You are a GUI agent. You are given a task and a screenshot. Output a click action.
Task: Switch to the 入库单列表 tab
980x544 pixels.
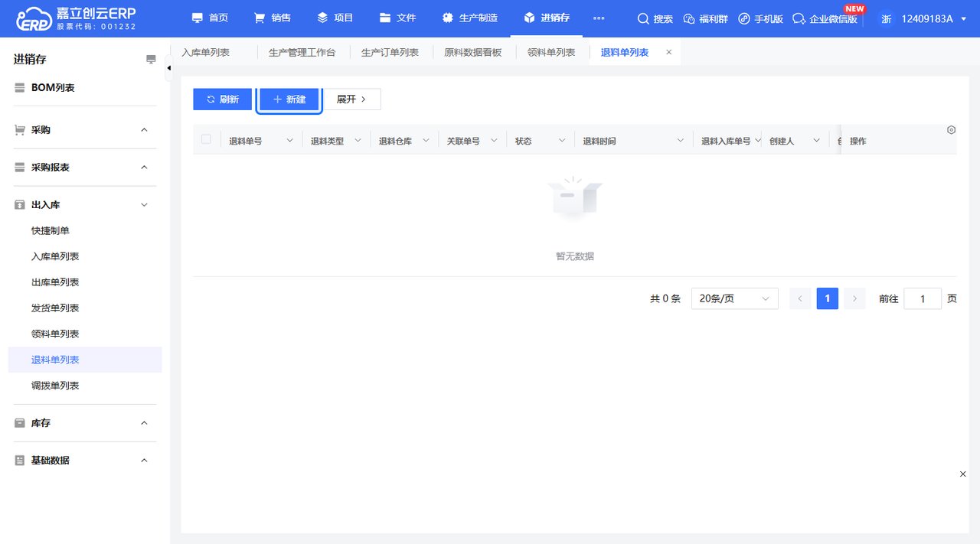[205, 52]
